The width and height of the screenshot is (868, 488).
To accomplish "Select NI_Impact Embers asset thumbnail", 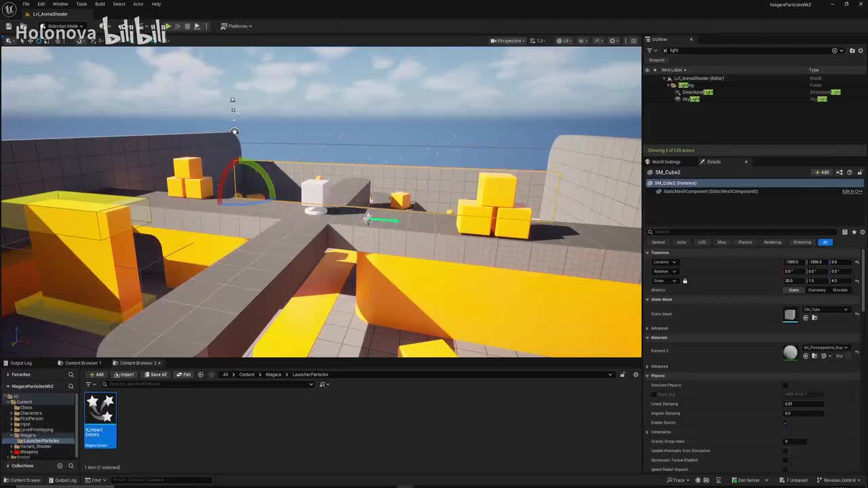I will tap(100, 420).
